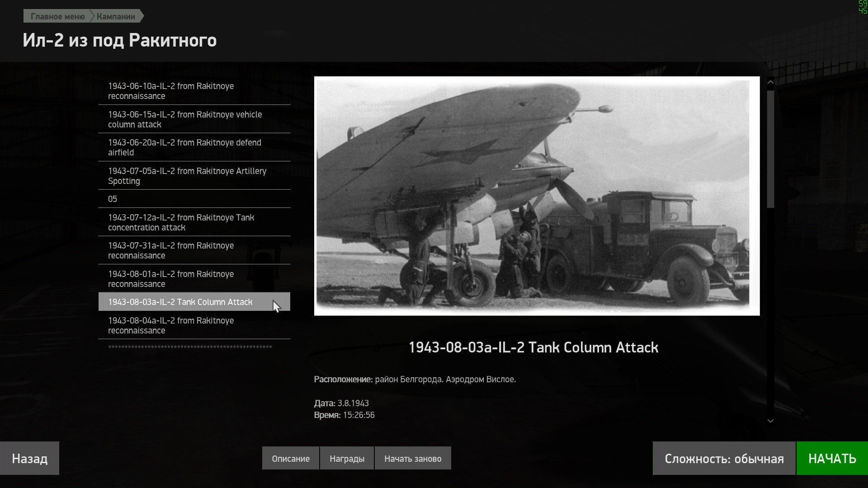Select the 1943-08-04a reconnaissance mission
Screen dimensions: 868x488
[194, 325]
